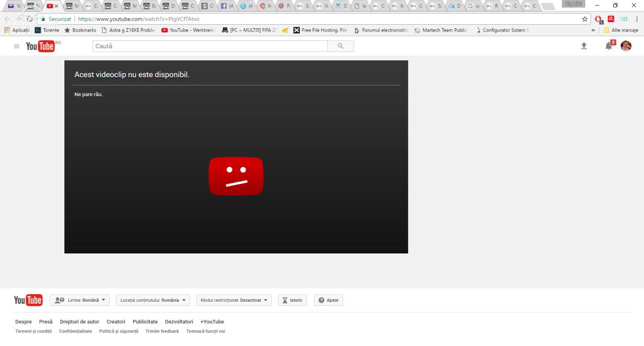
Task: Click the search magnifier button
Action: click(x=341, y=46)
